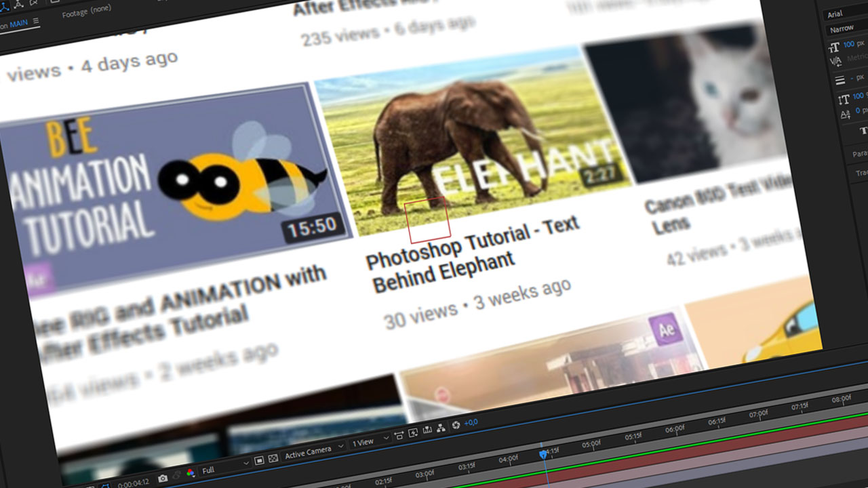Click 'Photoshop Tutorial - Text Behind Elephant' title
868x488 pixels.
pyautogui.click(x=473, y=255)
